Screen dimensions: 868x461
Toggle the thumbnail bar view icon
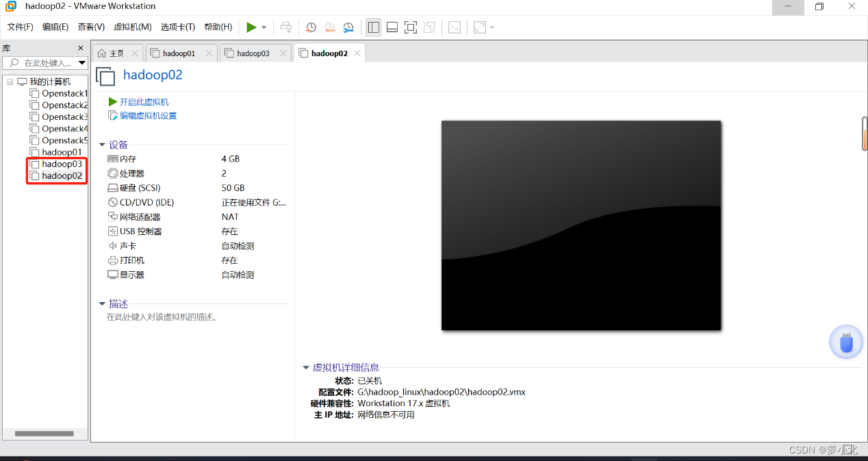click(392, 27)
